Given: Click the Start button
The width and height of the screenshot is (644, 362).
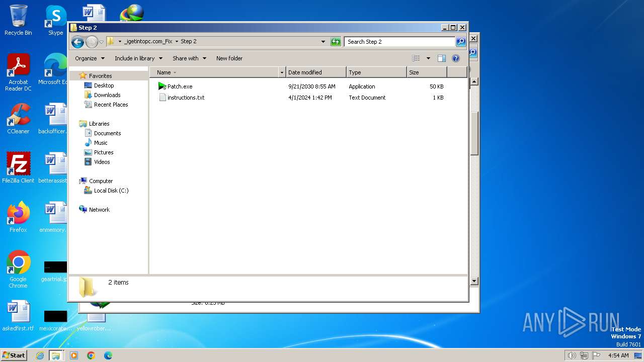Looking at the screenshot, I should 14,355.
